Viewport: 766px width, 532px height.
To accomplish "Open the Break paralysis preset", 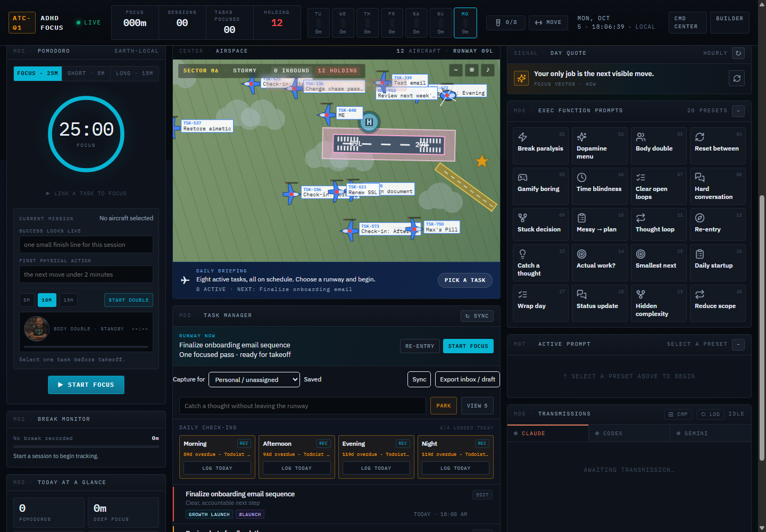I will (540, 146).
